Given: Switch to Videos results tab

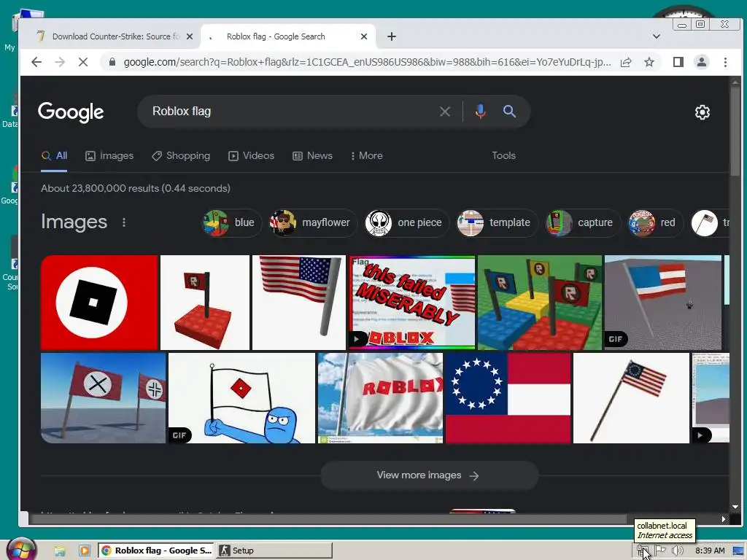Looking at the screenshot, I should pyautogui.click(x=251, y=156).
